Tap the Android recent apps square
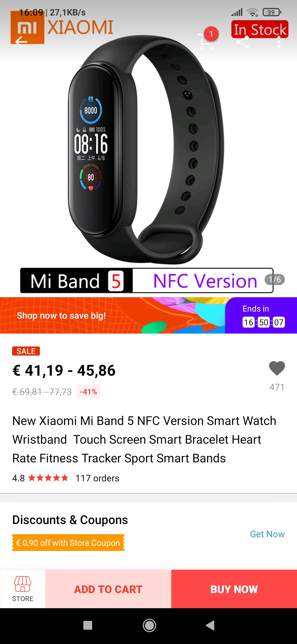The image size is (297, 644). 88,625
